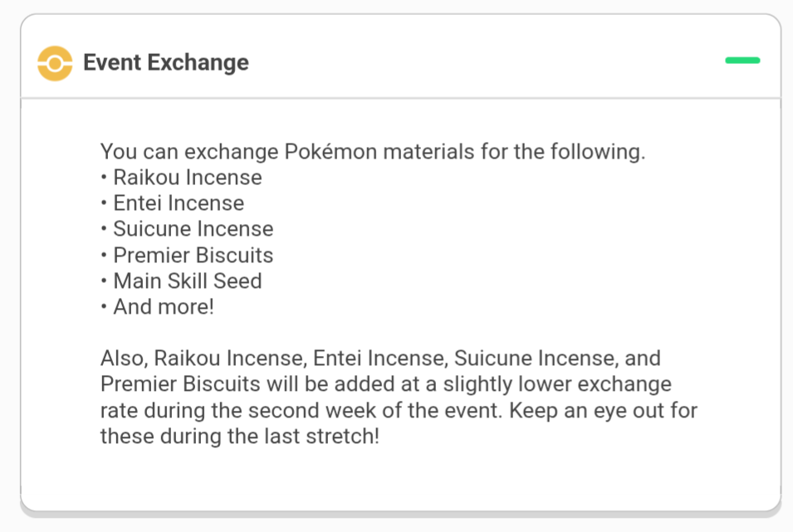This screenshot has height=532, width=793.
Task: Select the line starting "Also, Raikou Incense"
Action: click(x=381, y=359)
